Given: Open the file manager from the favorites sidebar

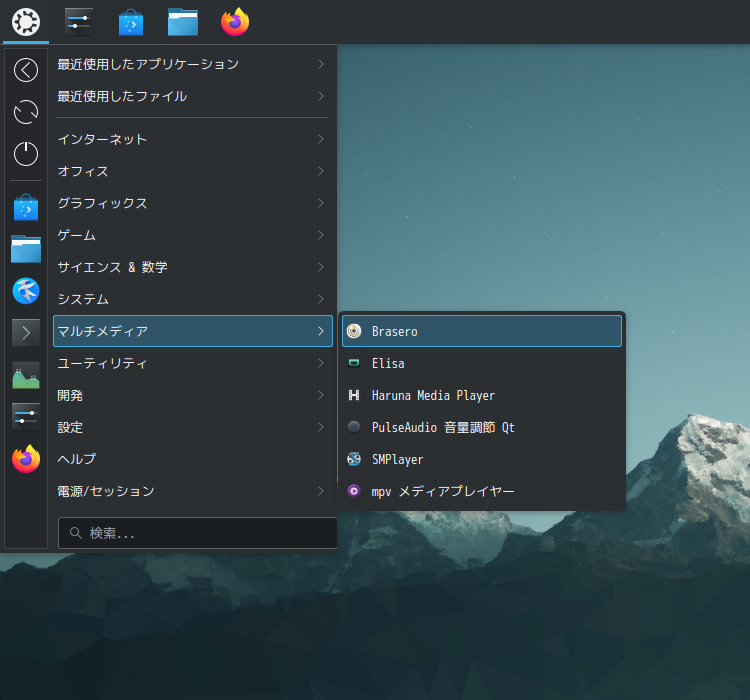Looking at the screenshot, I should tap(26, 249).
